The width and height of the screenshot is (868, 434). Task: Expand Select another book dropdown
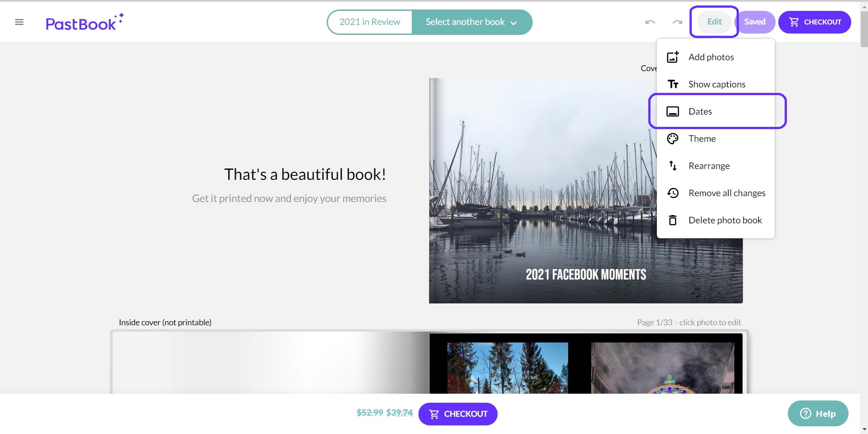pyautogui.click(x=472, y=22)
